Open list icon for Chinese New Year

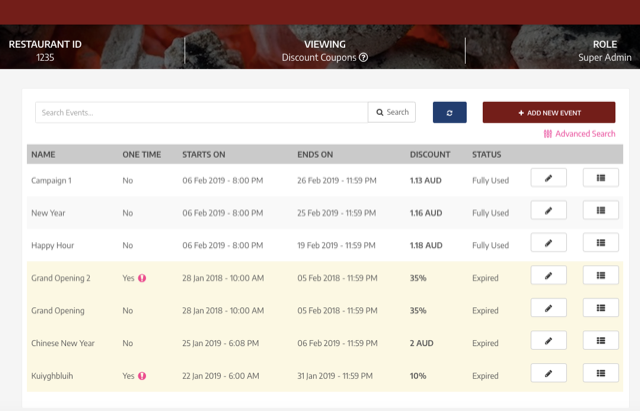600,340
